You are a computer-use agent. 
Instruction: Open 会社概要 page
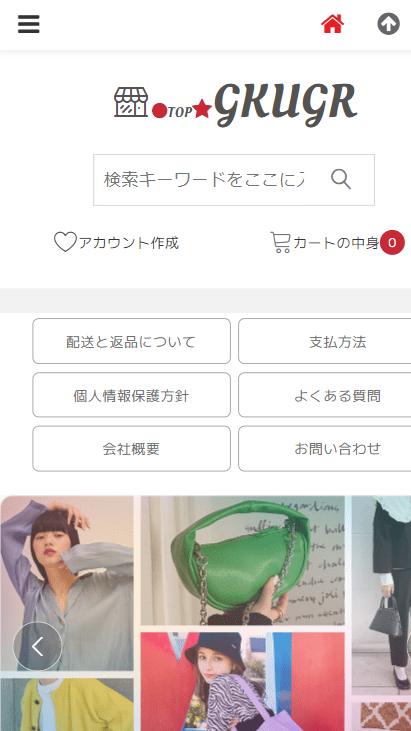coord(131,448)
